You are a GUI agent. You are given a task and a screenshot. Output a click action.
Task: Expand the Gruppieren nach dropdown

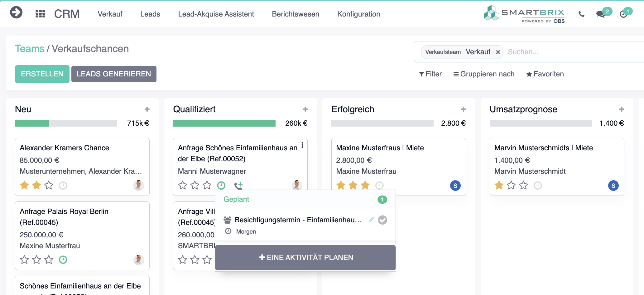(484, 74)
